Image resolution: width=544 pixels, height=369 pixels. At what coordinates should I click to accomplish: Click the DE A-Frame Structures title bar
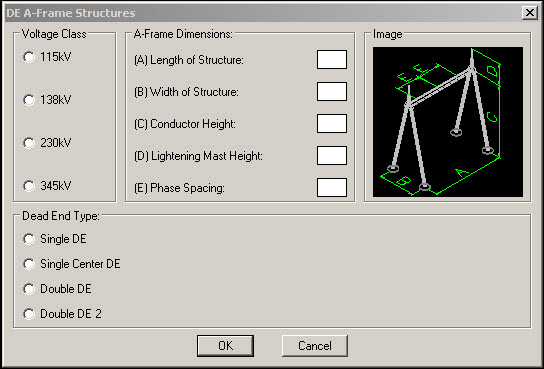264,13
